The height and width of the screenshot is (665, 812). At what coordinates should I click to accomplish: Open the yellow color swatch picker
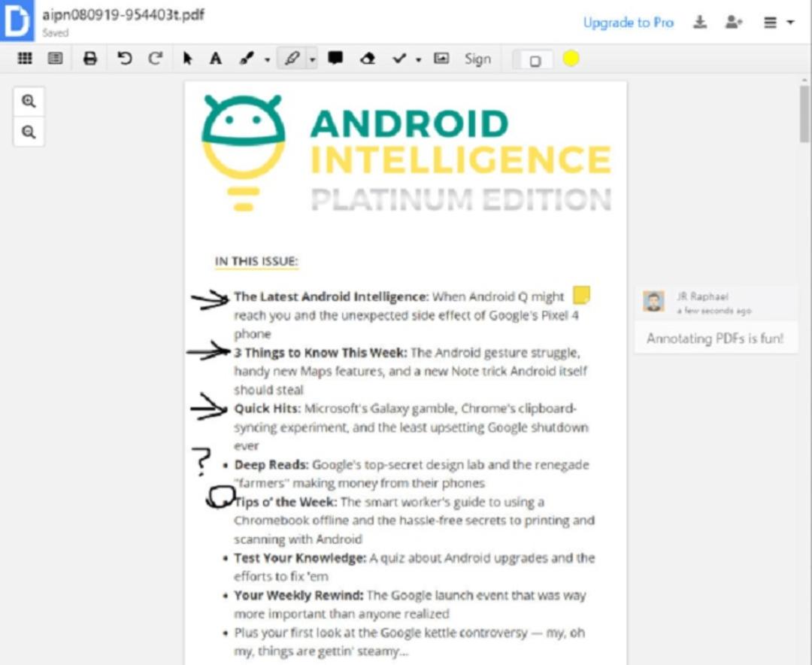point(571,59)
